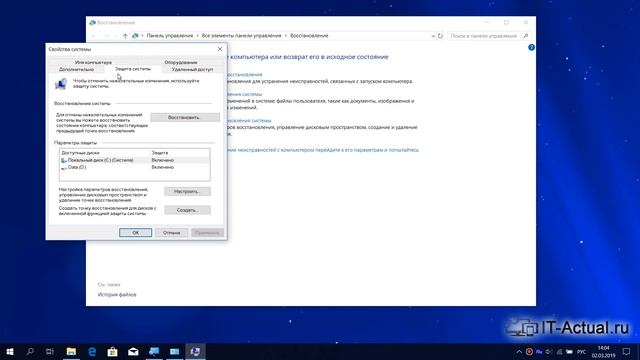The image size is (640, 360).
Task: Click the Data (D:) drive icon
Action: [64, 167]
